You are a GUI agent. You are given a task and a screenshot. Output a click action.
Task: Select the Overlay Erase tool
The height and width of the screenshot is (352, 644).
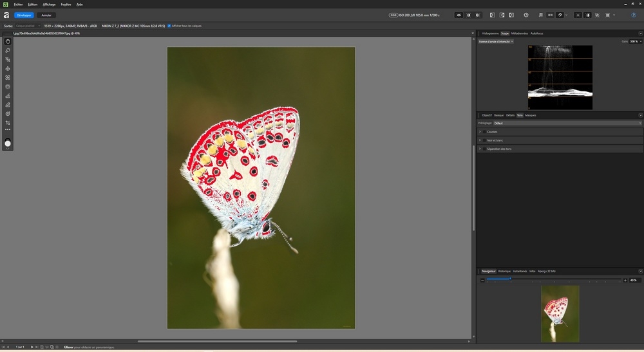pos(7,105)
